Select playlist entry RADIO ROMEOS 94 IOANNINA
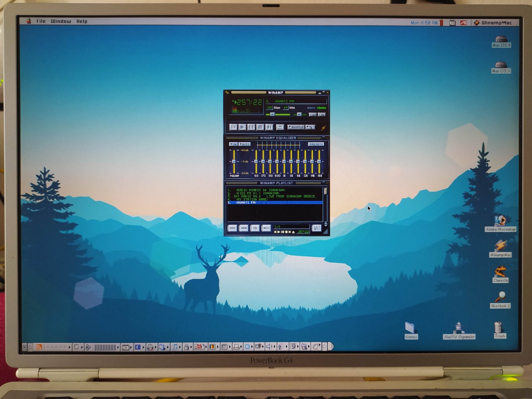This screenshot has height=399, width=532. pos(275,190)
